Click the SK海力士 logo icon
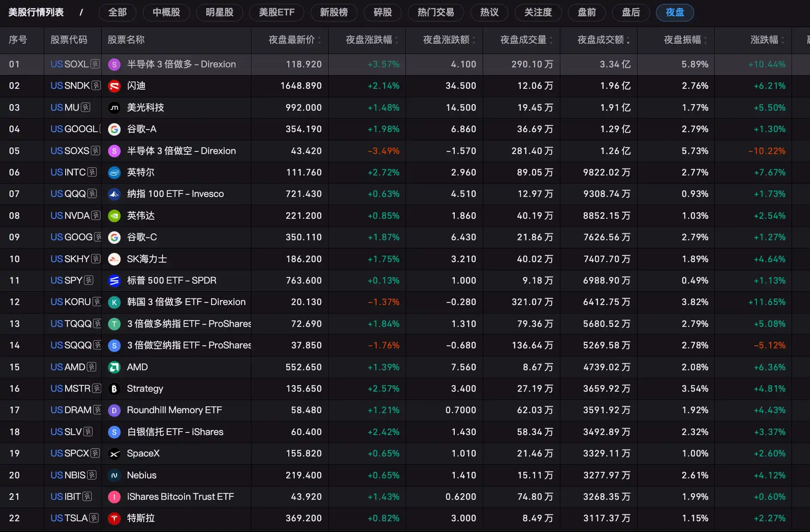The height and width of the screenshot is (532, 810). [114, 259]
